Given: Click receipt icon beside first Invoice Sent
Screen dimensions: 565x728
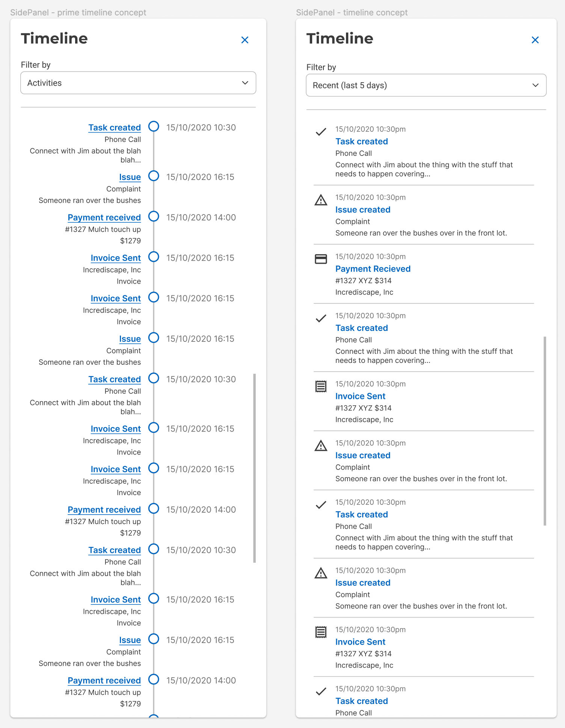Looking at the screenshot, I should click(321, 386).
